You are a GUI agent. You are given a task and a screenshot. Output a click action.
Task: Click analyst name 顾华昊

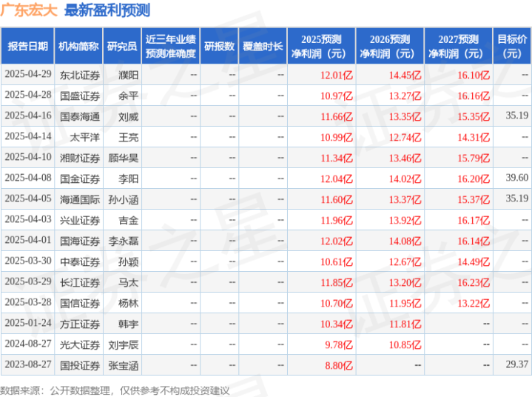124,158
